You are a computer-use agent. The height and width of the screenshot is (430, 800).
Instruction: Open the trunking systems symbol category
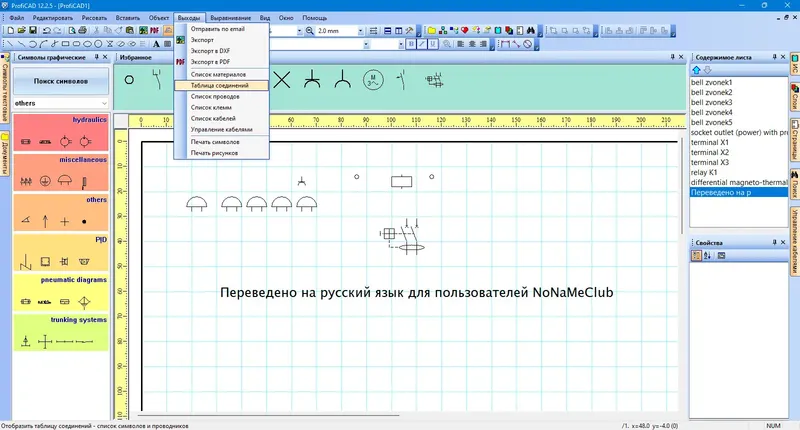61,333
